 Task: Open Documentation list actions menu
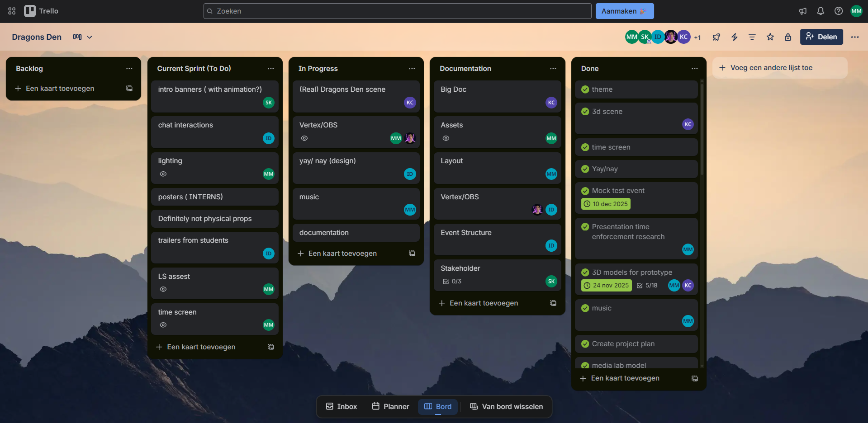point(553,69)
